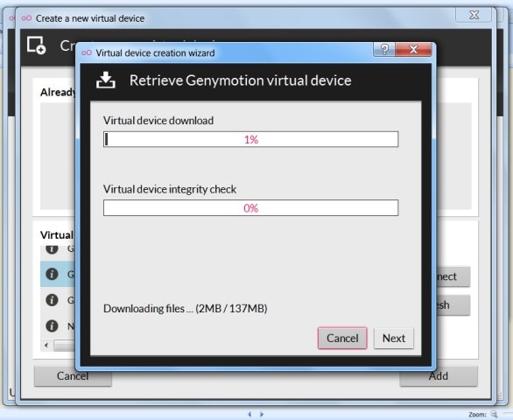Click the Genymotion logo in wizard title bar

click(87, 52)
